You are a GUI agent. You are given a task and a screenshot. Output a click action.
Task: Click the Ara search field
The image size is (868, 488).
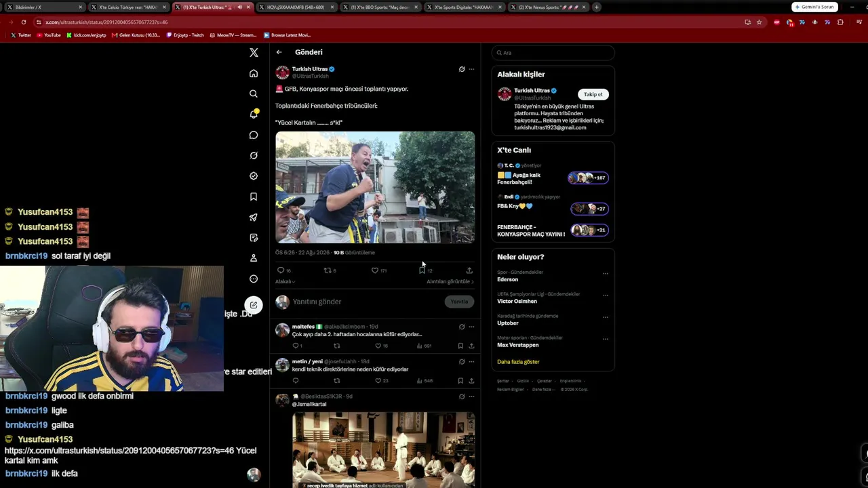[553, 53]
